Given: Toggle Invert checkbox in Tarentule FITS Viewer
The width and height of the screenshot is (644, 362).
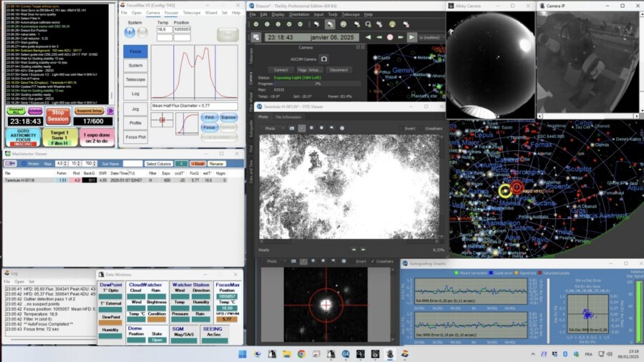Looking at the screenshot, I should point(401,129).
